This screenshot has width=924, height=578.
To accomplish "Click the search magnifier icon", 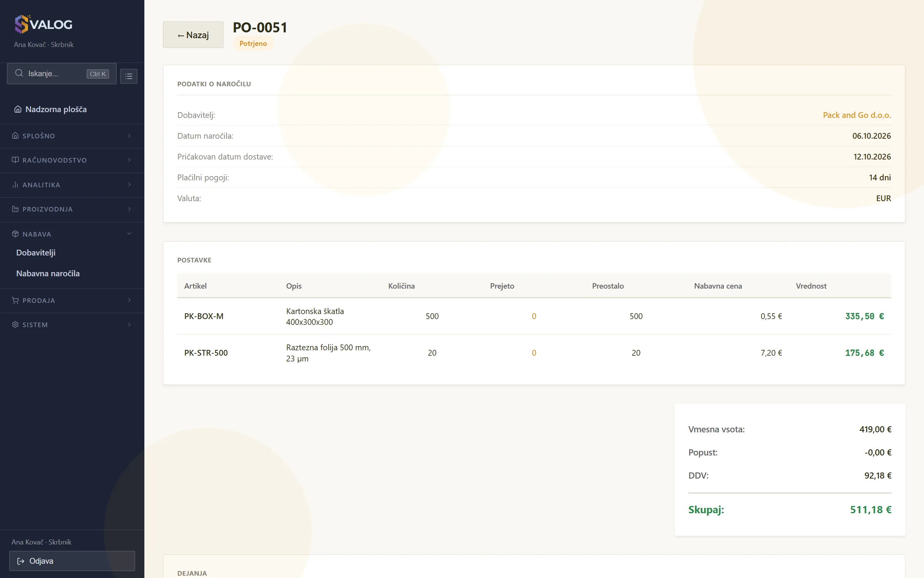I will click(x=19, y=73).
